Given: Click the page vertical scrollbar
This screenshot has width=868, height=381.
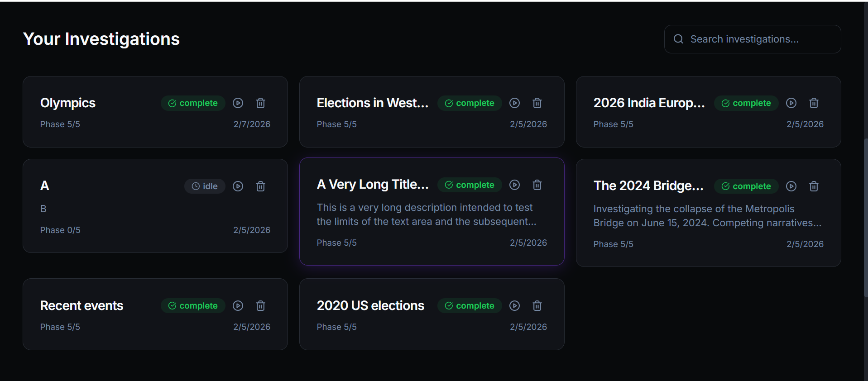Looking at the screenshot, I should pos(865,217).
